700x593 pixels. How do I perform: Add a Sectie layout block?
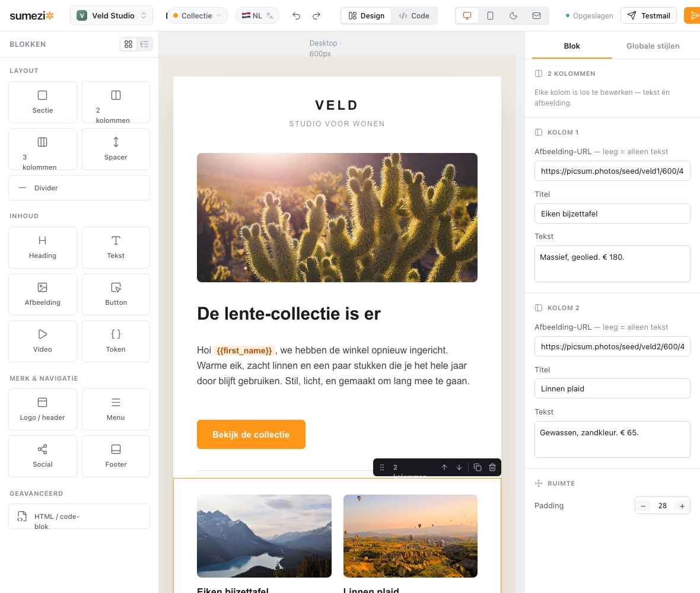42,102
